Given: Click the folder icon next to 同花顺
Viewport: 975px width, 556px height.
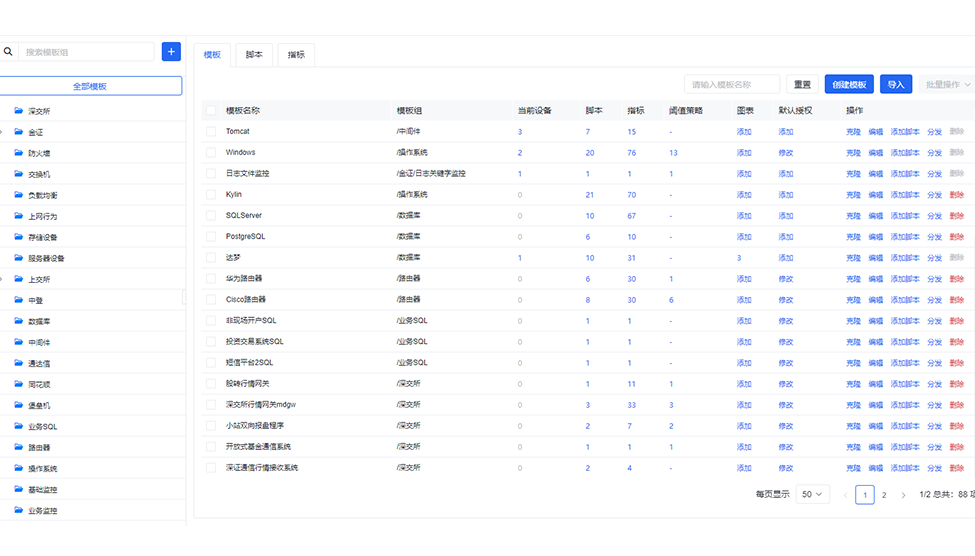Looking at the screenshot, I should [x=19, y=384].
